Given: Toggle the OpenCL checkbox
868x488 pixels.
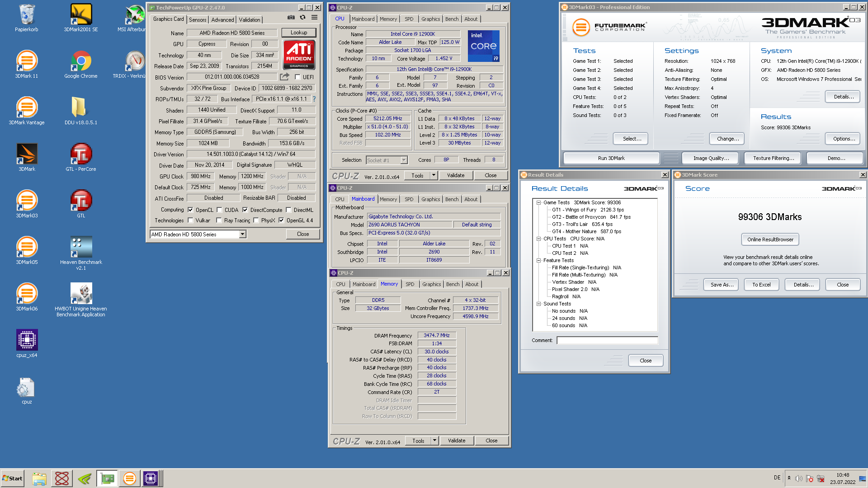Looking at the screenshot, I should (190, 210).
